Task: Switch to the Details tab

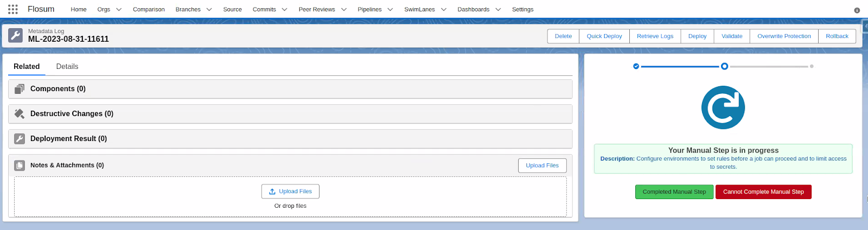Action: (67, 67)
